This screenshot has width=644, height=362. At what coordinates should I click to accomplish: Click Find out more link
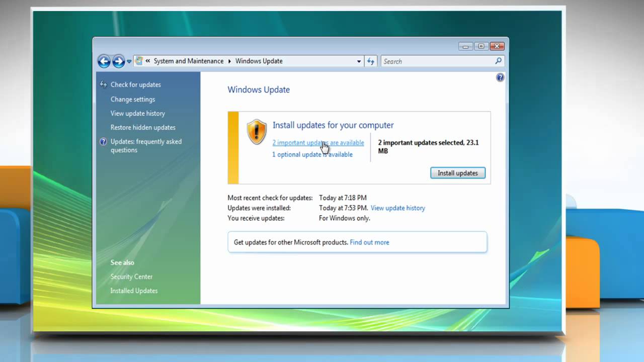coord(369,242)
